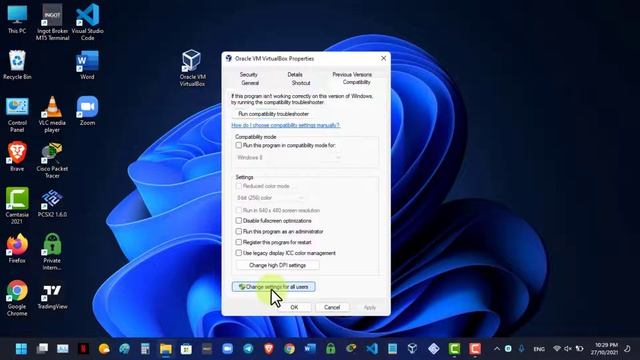Open Chrome from the taskbar
Viewport: 640px width, 360px height.
coord(289,349)
